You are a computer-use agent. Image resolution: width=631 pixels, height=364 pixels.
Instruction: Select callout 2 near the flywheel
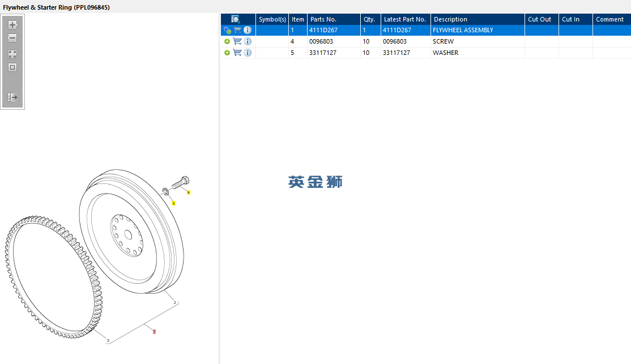click(x=174, y=303)
